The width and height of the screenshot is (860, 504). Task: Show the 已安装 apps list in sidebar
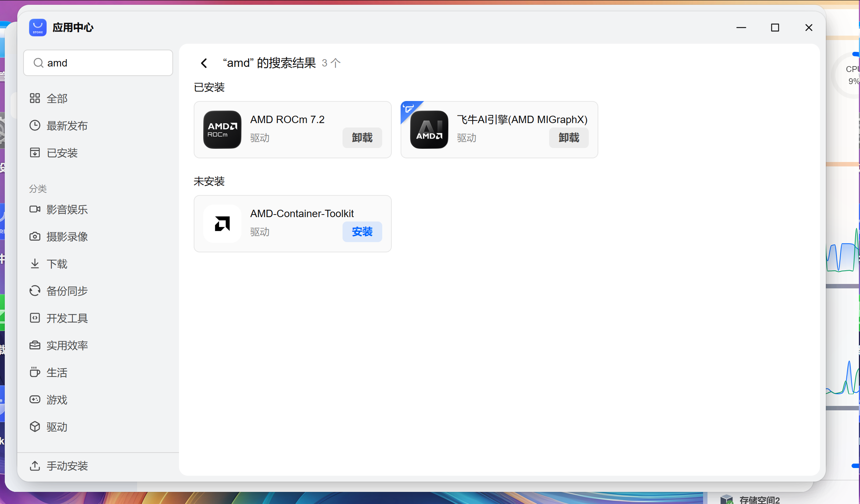(x=62, y=153)
